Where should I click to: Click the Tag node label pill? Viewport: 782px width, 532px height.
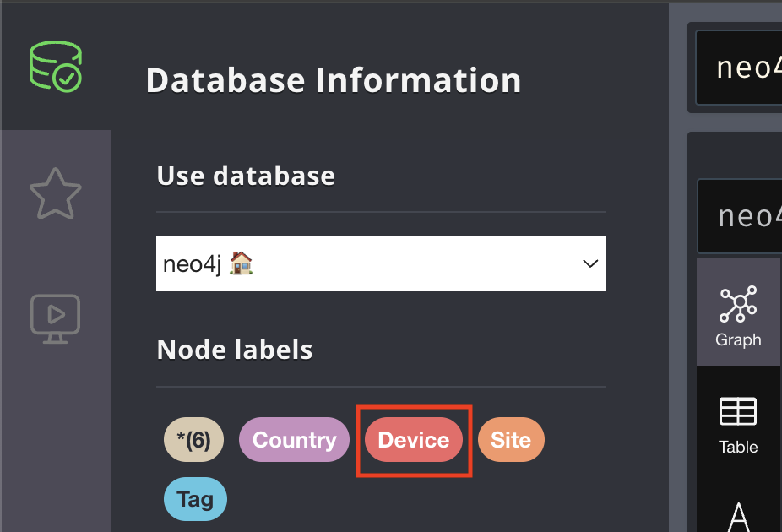[x=195, y=499]
